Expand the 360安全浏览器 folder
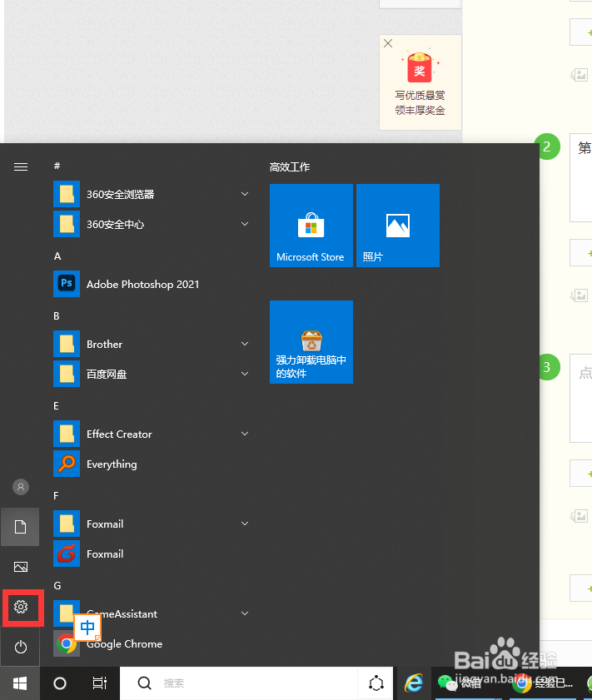Image resolution: width=592 pixels, height=700 pixels. (x=151, y=194)
